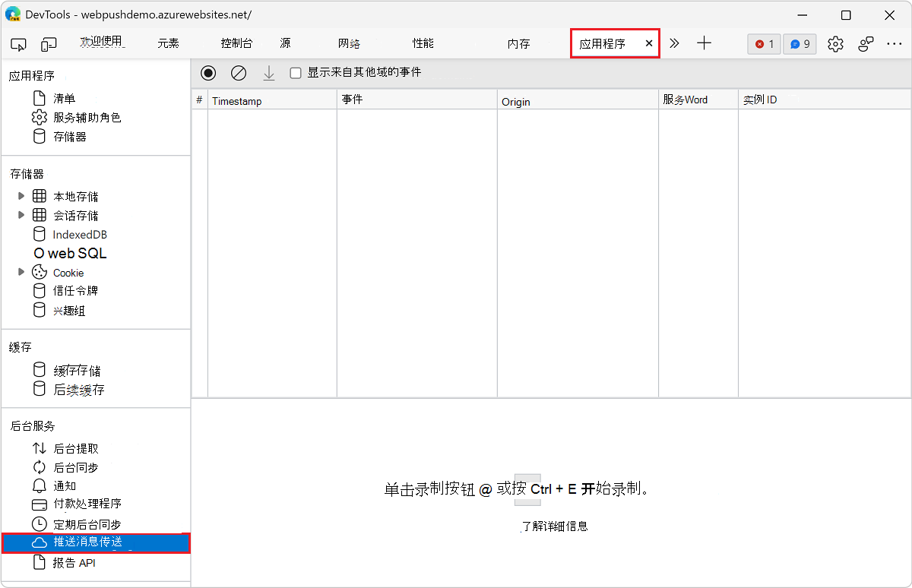Click the record push messaging events icon
Viewport: 912px width, 588px height.
[x=207, y=73]
